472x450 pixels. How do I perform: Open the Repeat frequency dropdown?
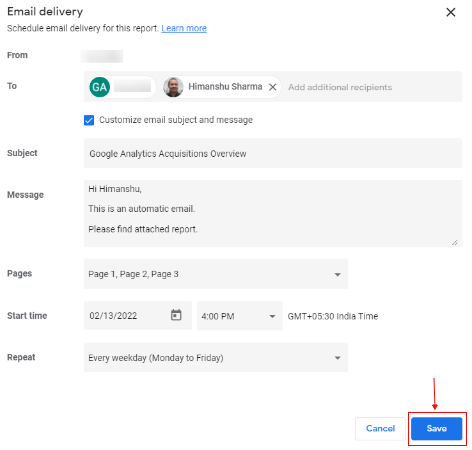[x=216, y=357]
